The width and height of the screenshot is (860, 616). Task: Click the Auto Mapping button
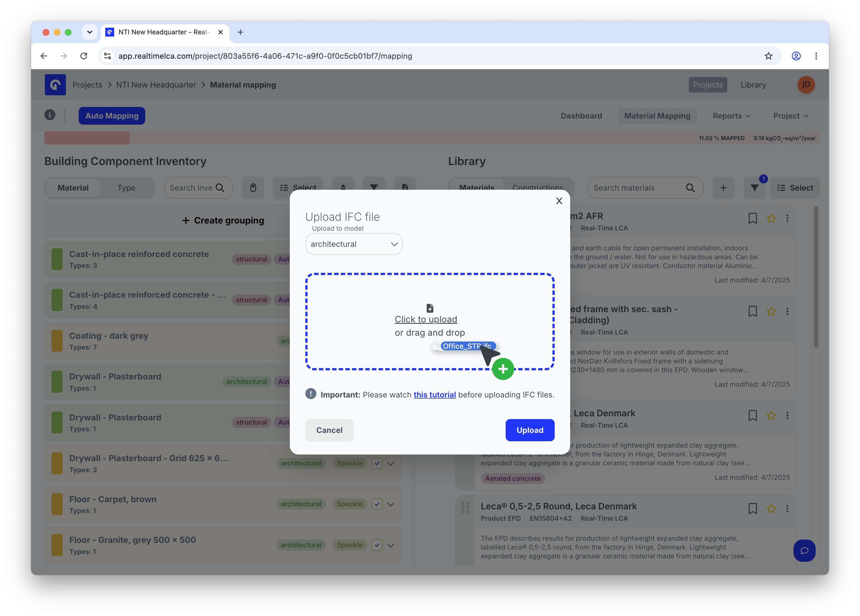[111, 115]
